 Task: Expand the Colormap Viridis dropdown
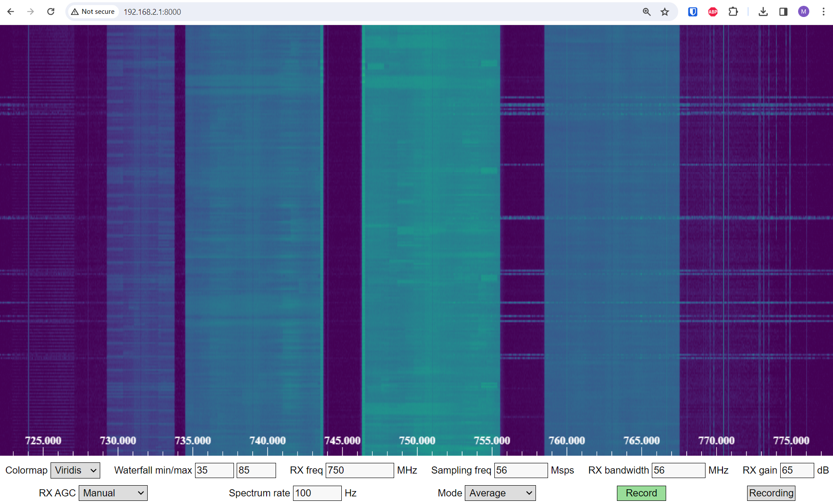coord(75,470)
